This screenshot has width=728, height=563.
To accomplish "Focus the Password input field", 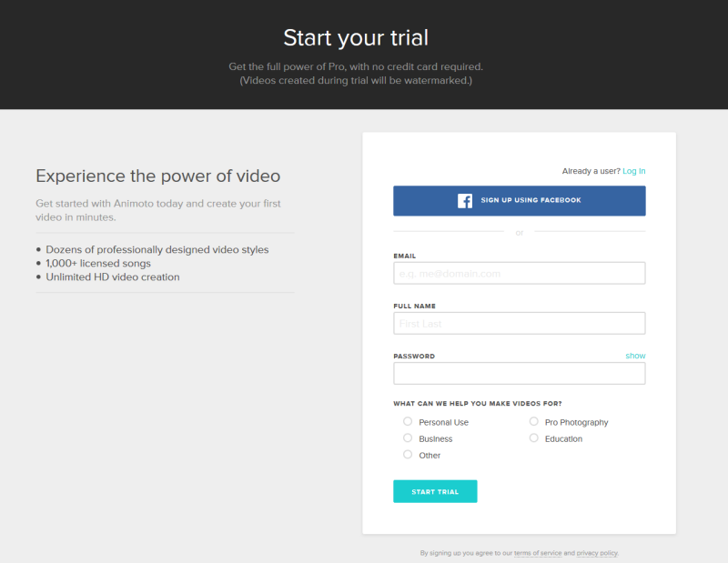I will pos(519,374).
